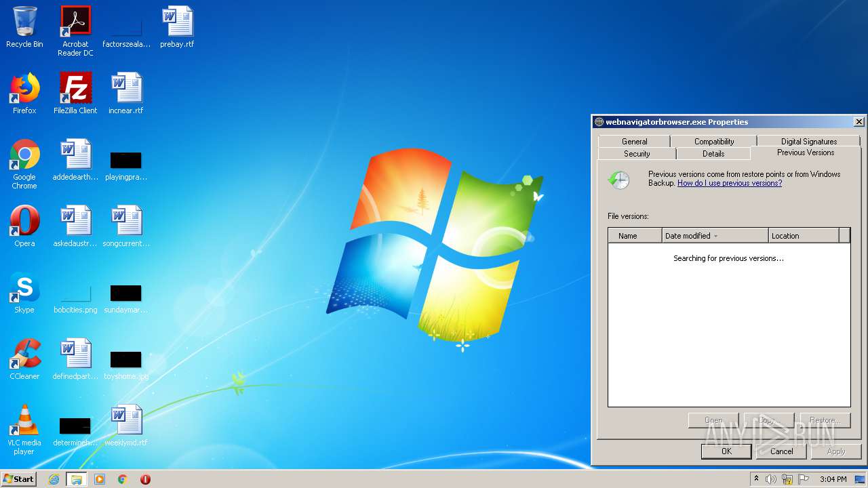Click Cancel in Properties dialog
The width and height of the screenshot is (868, 488).
781,451
